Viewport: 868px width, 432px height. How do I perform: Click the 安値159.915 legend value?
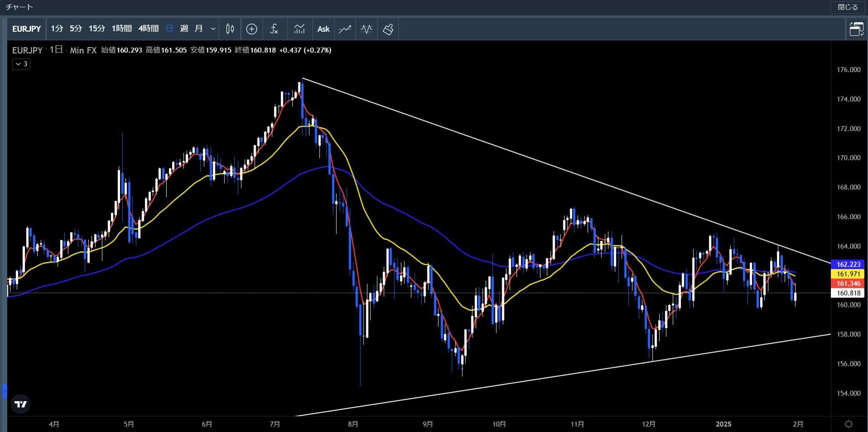pos(211,50)
